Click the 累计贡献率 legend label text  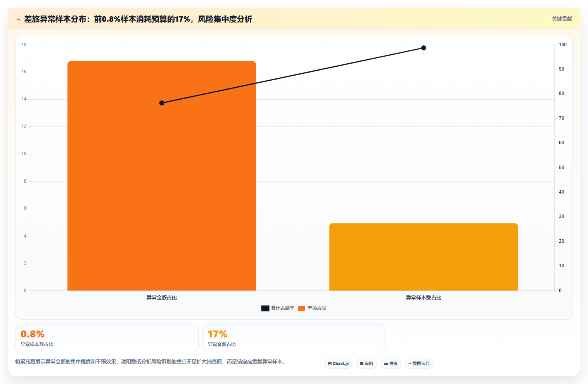(x=283, y=308)
